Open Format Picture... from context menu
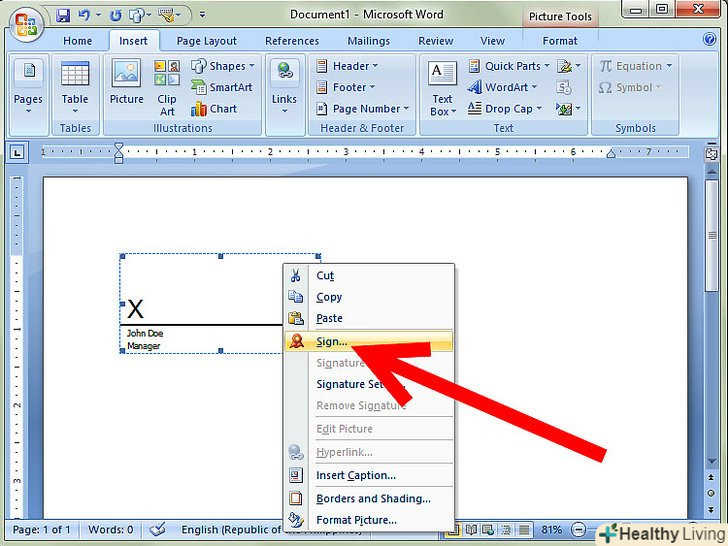728x546 pixels. click(369, 520)
